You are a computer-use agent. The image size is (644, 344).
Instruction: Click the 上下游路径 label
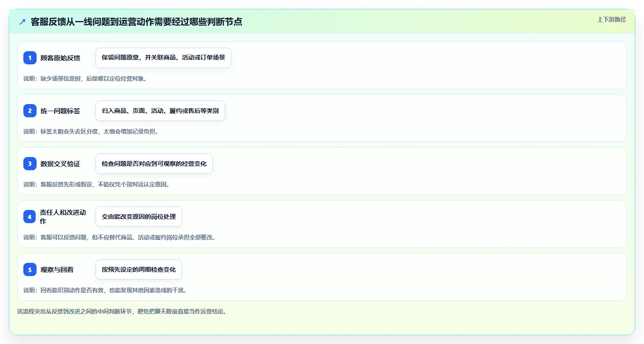(611, 19)
